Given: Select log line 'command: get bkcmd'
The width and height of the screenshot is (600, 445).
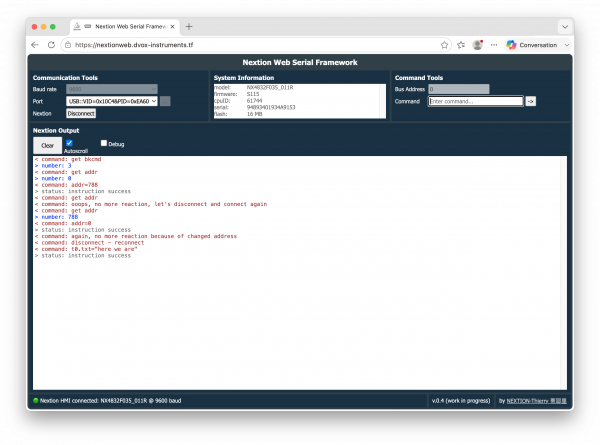Looking at the screenshot, I should coord(68,159).
